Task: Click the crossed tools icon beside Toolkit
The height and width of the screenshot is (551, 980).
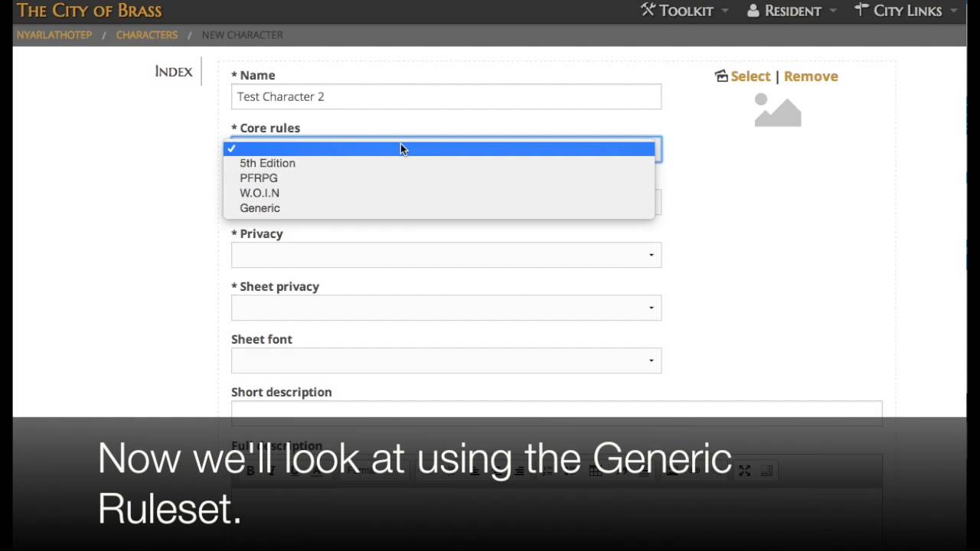Action: coord(648,10)
